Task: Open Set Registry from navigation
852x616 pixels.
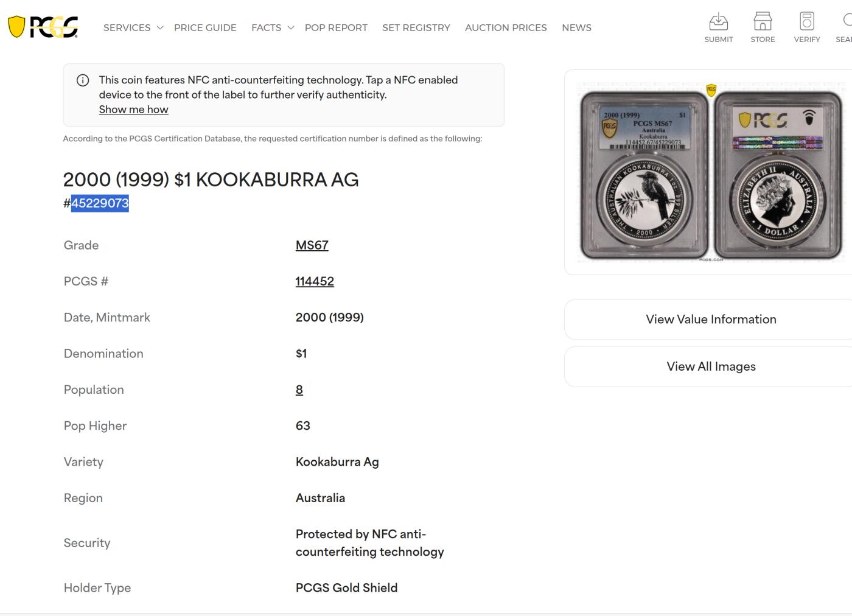Action: pyautogui.click(x=416, y=28)
